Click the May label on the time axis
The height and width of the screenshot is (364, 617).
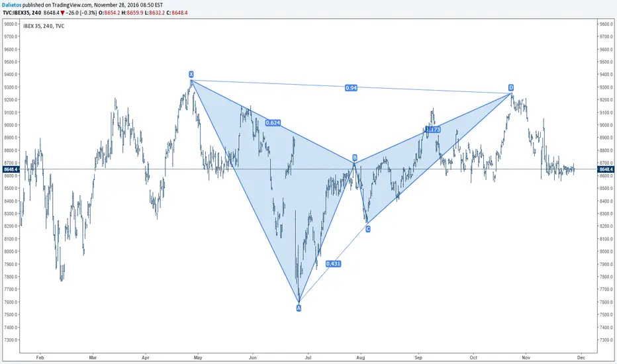coord(198,357)
